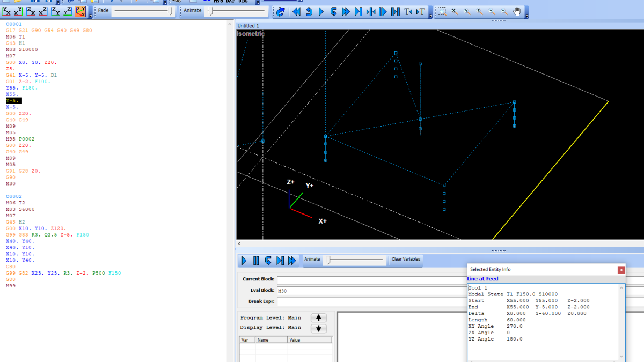Click the top bar-then-play icon

pos(383,11)
